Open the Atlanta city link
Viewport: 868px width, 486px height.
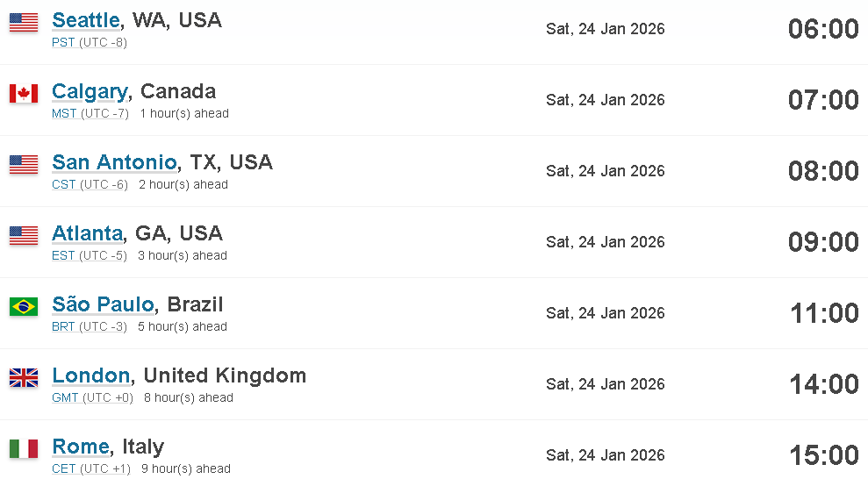click(x=88, y=233)
